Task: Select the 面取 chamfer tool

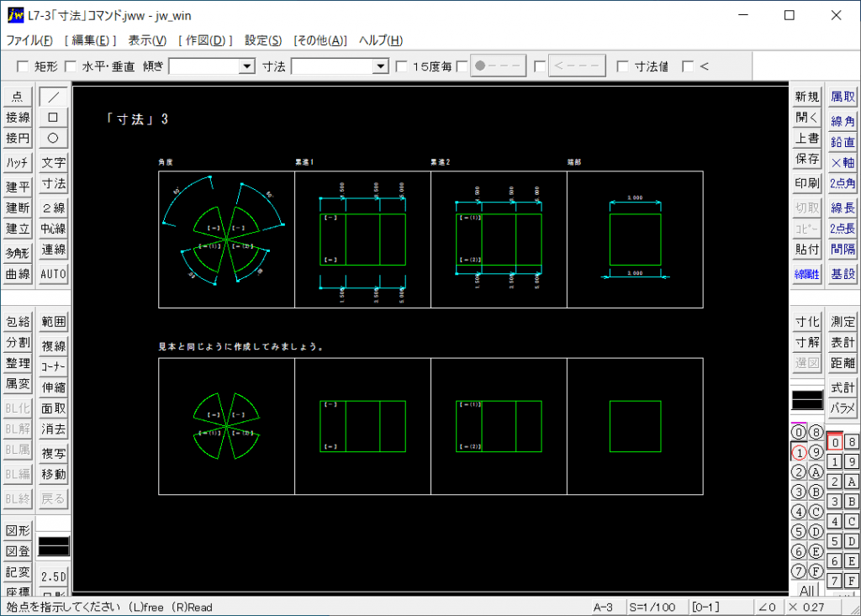Action: 53,408
